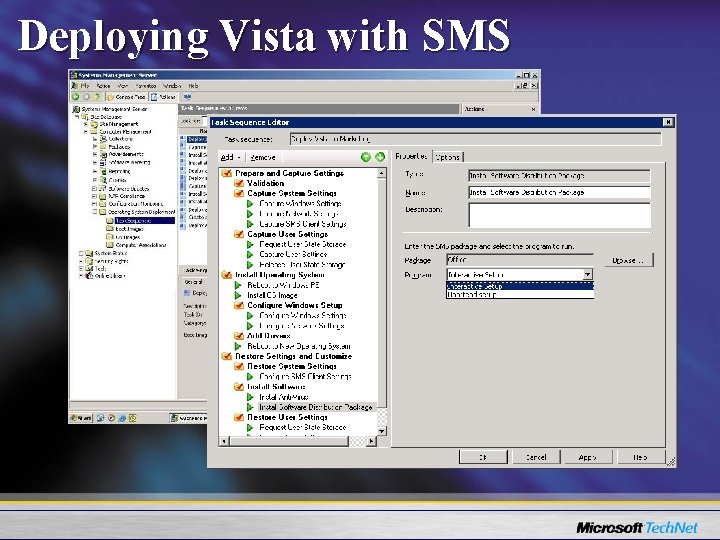Open the Program dropdown arrow
Screen dimensions: 720x540
click(587, 275)
